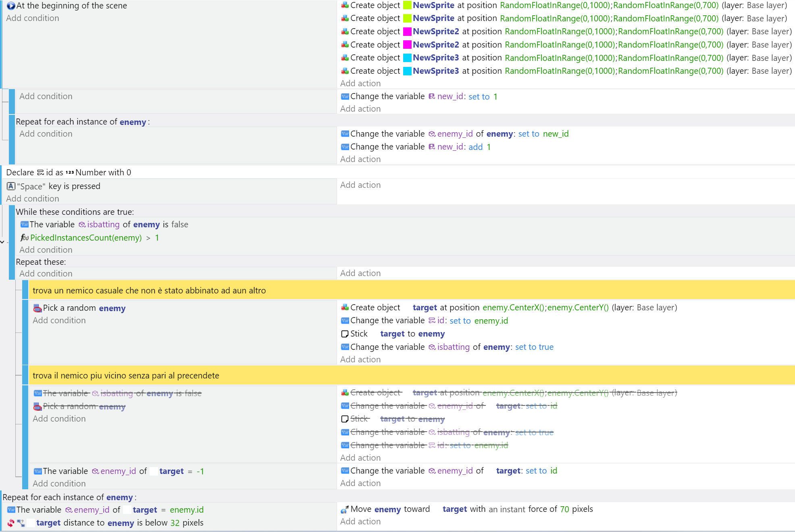Viewport: 795px width, 532px height.
Task: Click the icon of the active 'Pick a random enemy' condition
Action: click(37, 308)
